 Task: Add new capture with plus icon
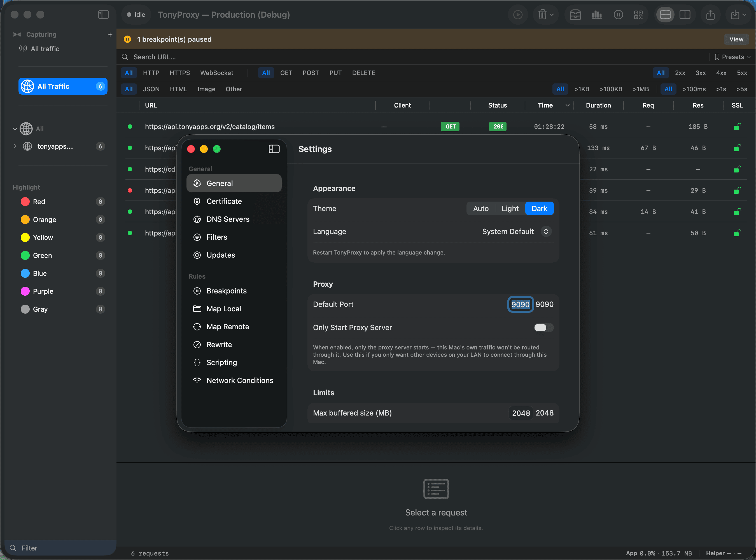(x=110, y=34)
